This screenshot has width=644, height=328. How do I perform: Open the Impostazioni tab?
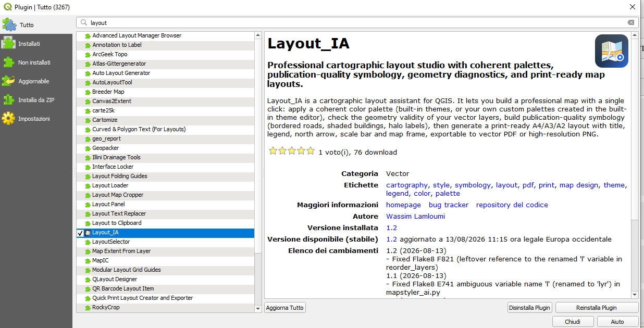point(36,119)
